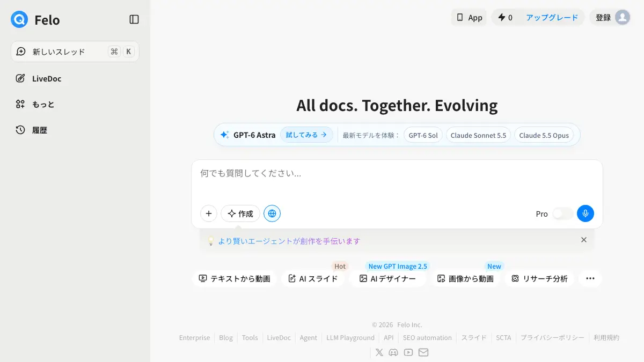The image size is (644, 362).
Task: Dismiss the agent tip banner
Action: 584,240
